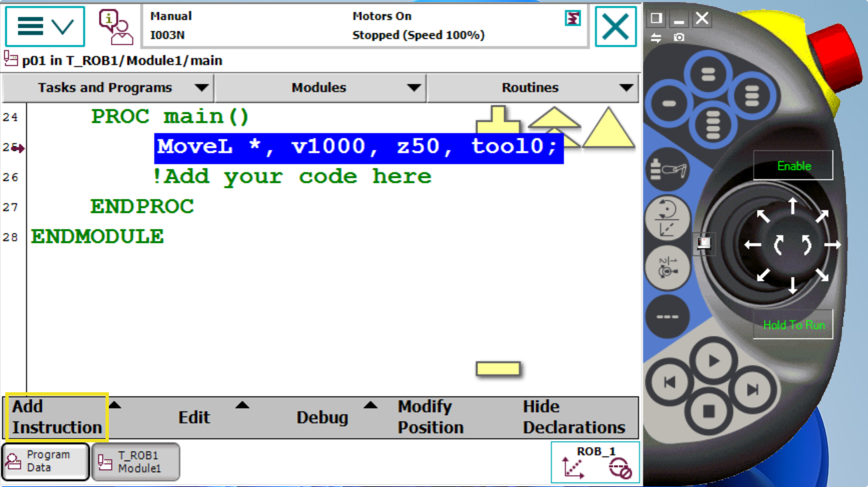Toggle the reorient/linear motion mode key

(x=668, y=219)
